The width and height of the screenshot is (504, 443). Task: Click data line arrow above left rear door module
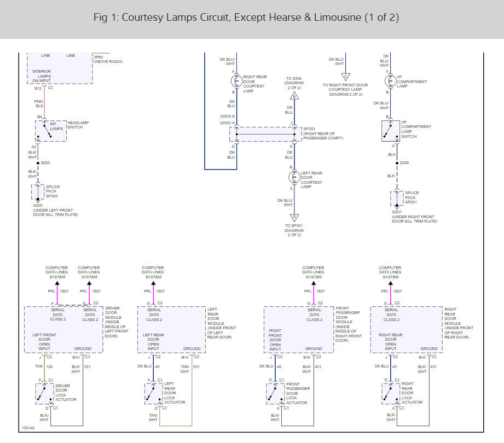153,283
